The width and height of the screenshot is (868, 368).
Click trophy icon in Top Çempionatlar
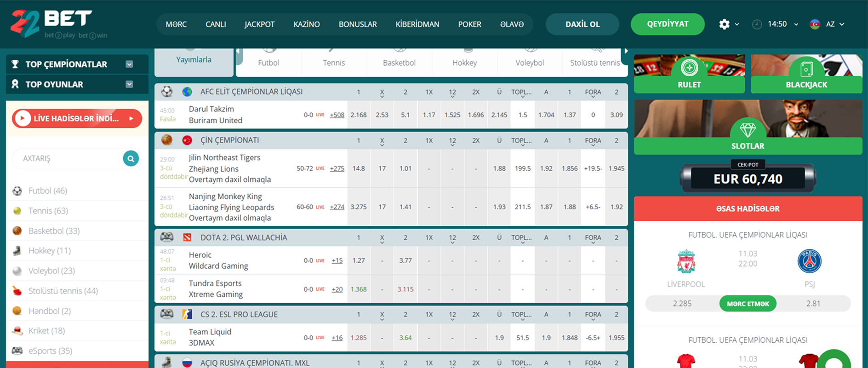coord(15,64)
